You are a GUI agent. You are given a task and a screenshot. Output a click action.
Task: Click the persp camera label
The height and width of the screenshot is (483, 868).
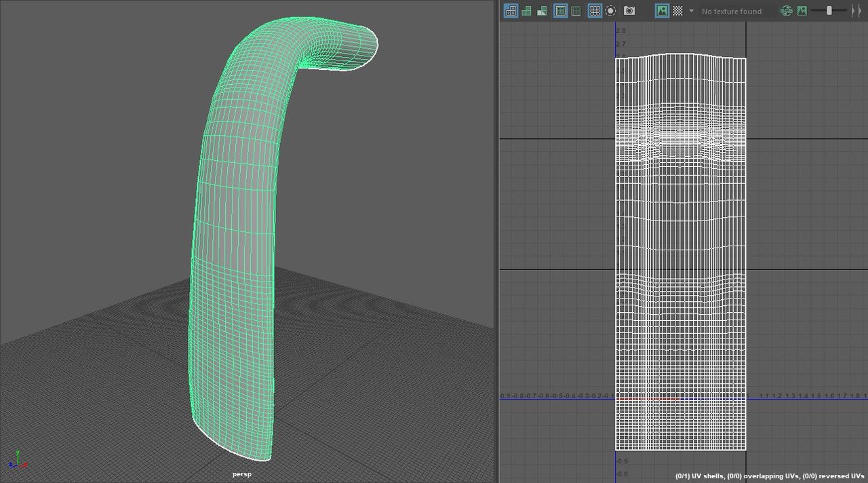(x=241, y=474)
